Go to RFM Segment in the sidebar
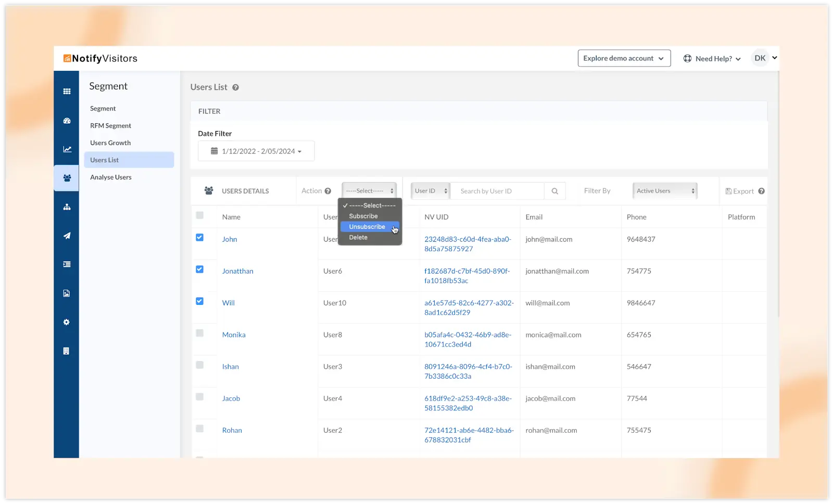Image resolution: width=833 pixels, height=504 pixels. click(110, 126)
